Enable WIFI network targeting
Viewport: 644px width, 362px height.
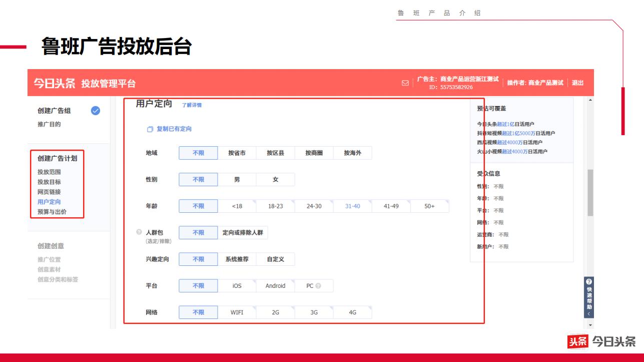(237, 311)
